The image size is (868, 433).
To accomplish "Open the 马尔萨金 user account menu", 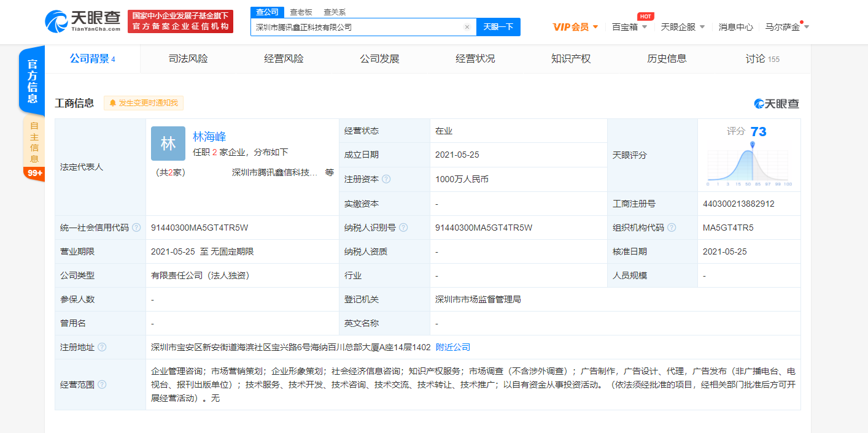I will [787, 27].
